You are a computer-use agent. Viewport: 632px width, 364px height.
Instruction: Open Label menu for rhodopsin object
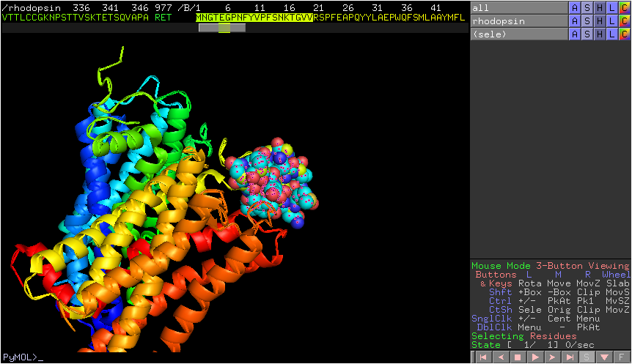click(612, 21)
